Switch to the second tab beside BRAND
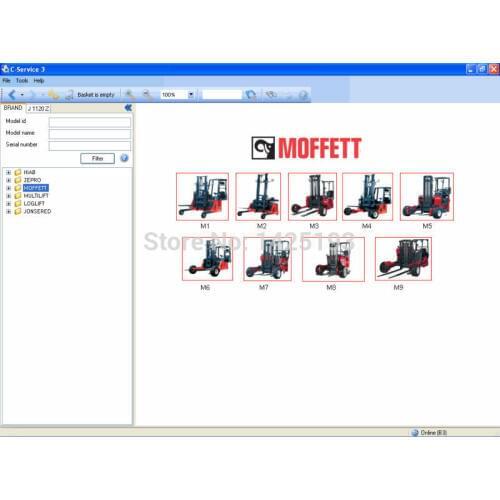500x500 pixels. 38,108
